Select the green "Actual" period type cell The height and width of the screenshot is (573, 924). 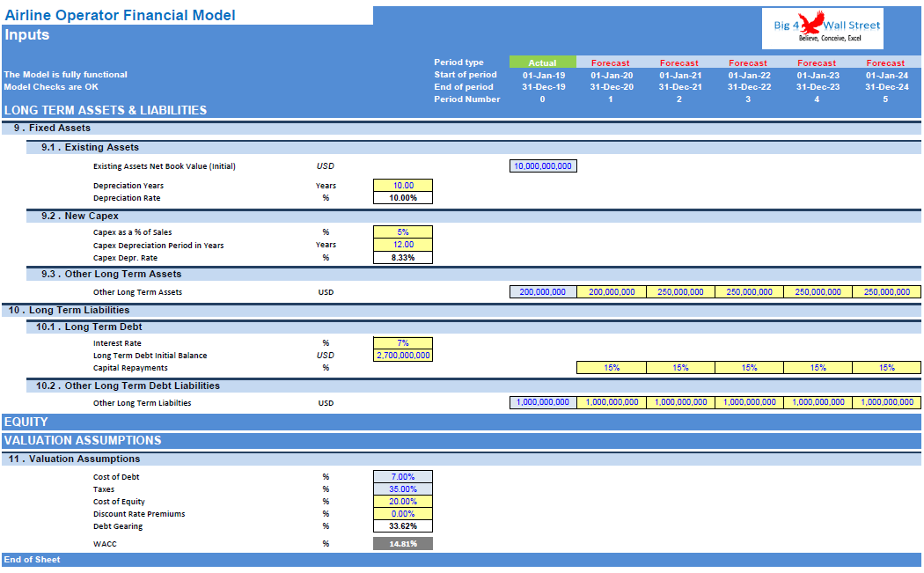tap(542, 62)
